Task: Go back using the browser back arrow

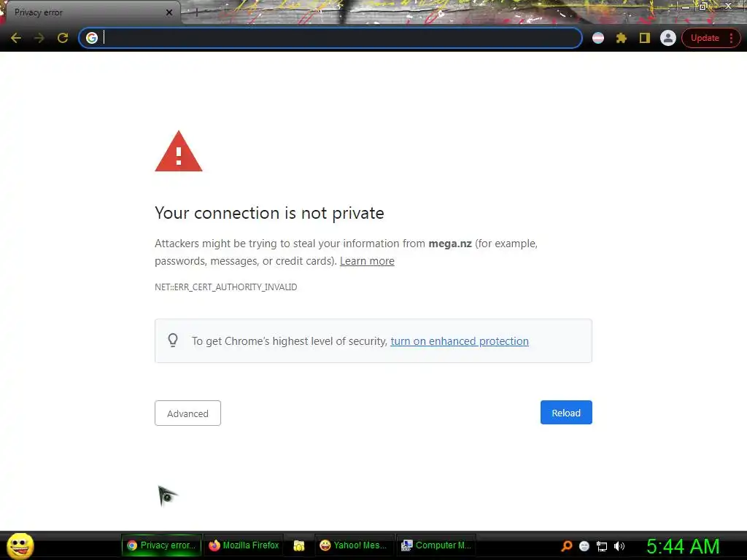Action: coord(16,38)
